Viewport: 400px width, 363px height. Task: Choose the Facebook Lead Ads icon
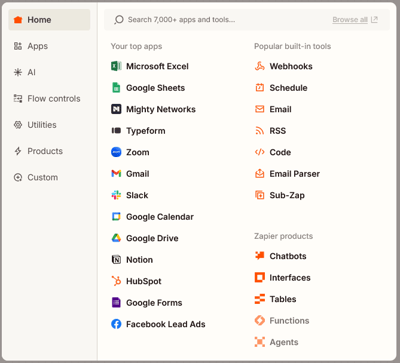pyautogui.click(x=116, y=324)
